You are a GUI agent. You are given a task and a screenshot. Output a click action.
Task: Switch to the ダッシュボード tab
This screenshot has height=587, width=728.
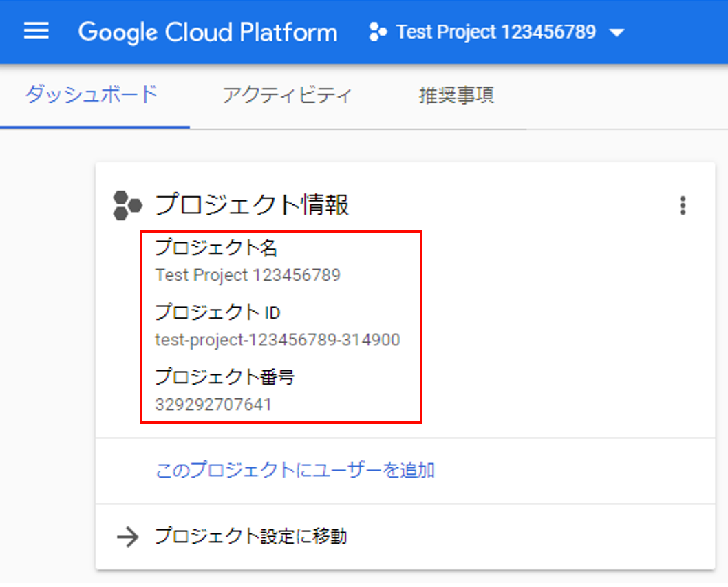92,95
